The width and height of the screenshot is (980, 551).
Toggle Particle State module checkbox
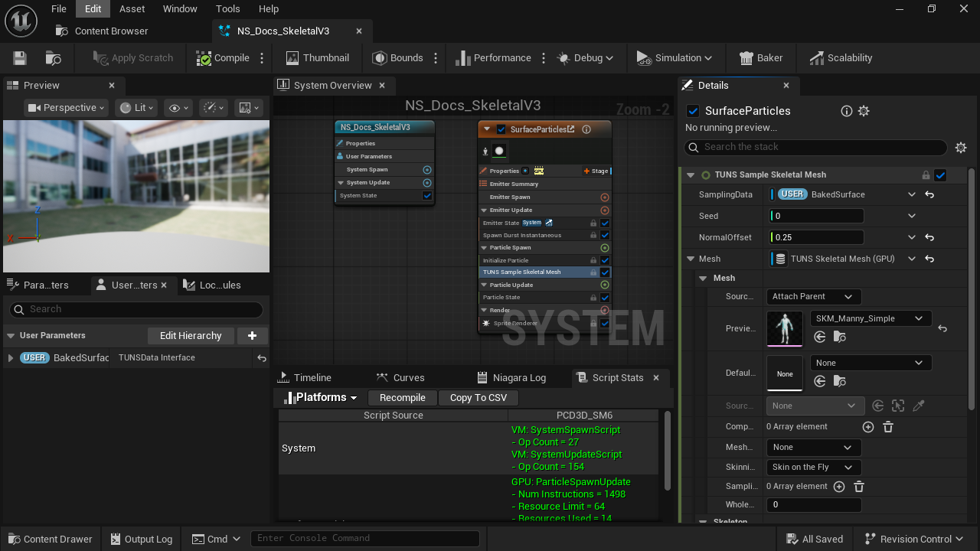(605, 298)
